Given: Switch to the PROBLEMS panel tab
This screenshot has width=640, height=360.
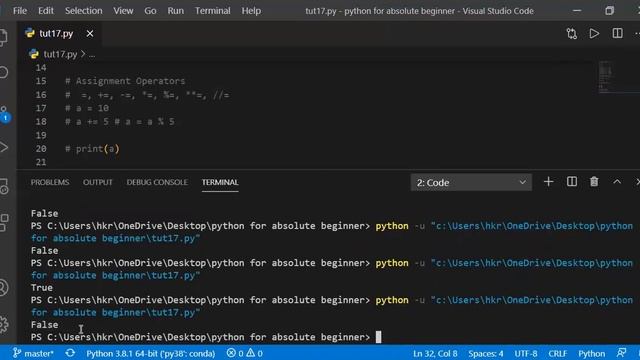Looking at the screenshot, I should click(x=50, y=182).
